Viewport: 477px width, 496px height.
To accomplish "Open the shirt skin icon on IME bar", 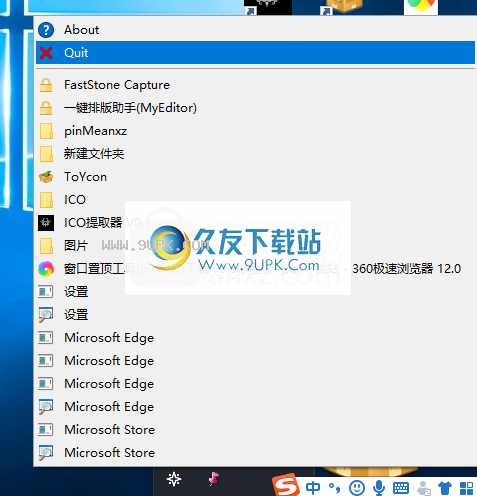I will coord(445,488).
